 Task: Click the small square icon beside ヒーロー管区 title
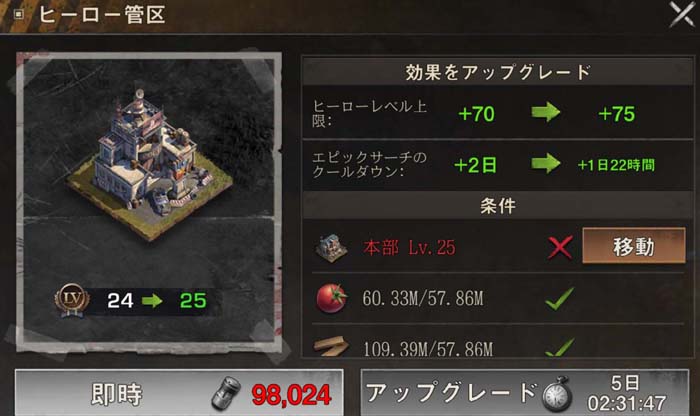tap(18, 15)
